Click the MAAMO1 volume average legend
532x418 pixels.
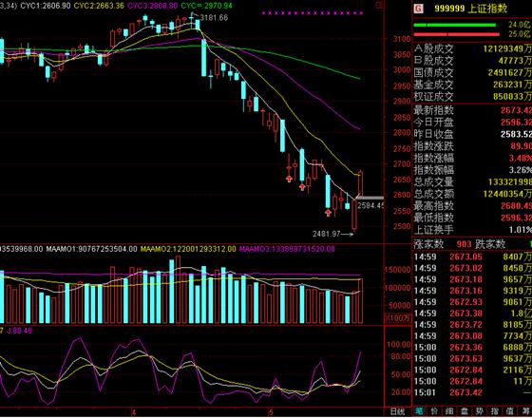pos(91,249)
